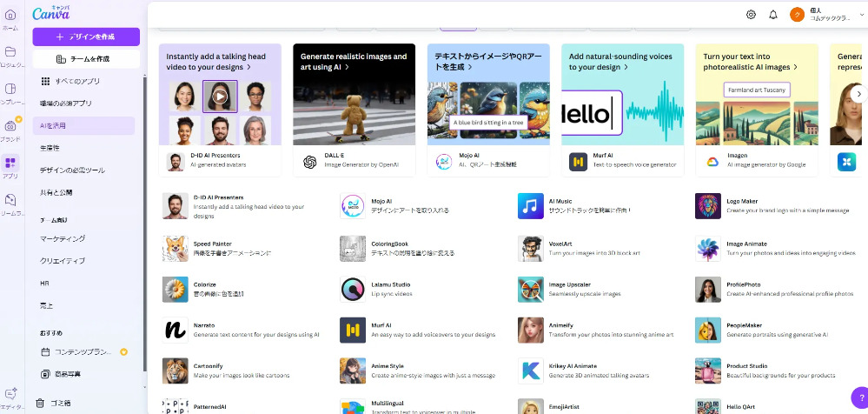Image resolution: width=868 pixels, height=414 pixels.
Task: Open the editor icon at rail bottom
Action: click(10, 394)
